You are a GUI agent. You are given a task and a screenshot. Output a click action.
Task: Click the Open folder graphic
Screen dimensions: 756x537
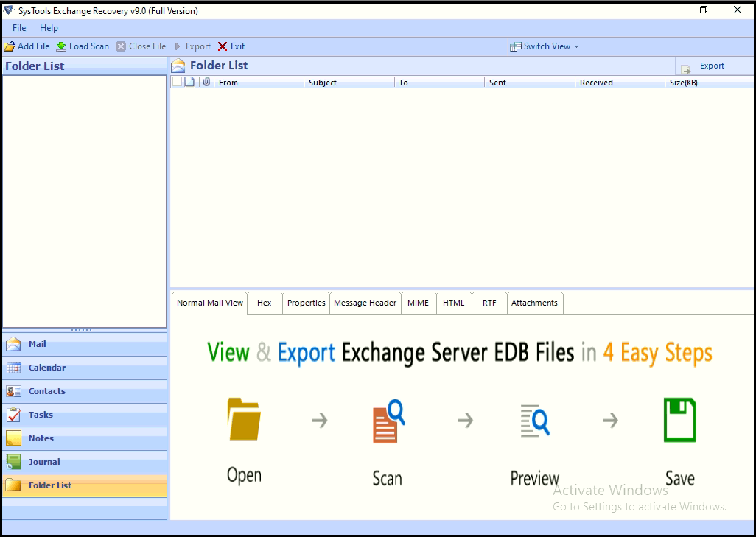pyautogui.click(x=244, y=419)
